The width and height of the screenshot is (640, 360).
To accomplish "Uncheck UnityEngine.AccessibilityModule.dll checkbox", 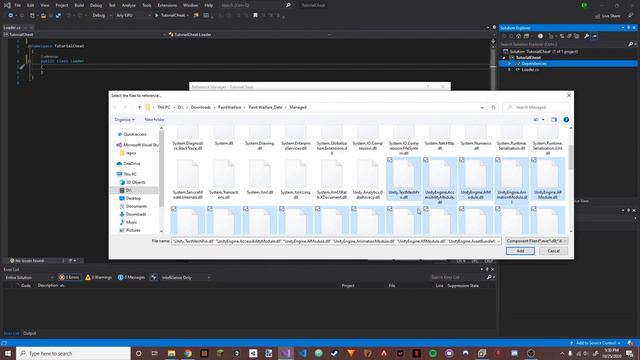I will pos(426,160).
